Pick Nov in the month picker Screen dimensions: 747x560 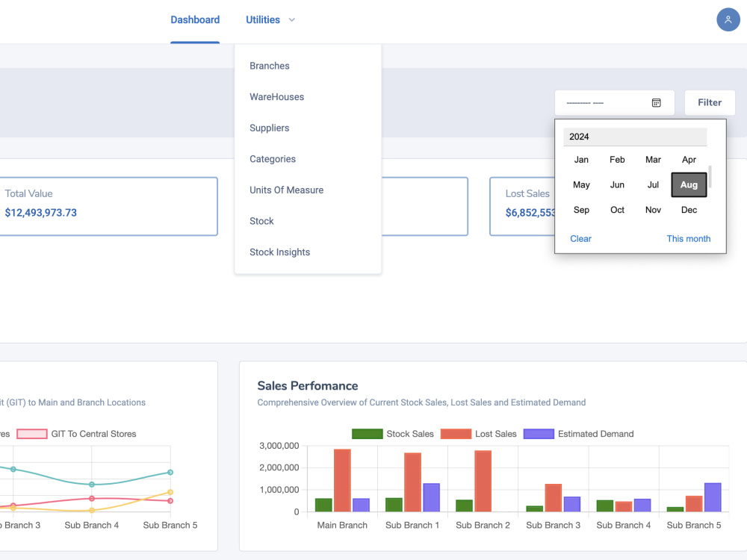[653, 210]
